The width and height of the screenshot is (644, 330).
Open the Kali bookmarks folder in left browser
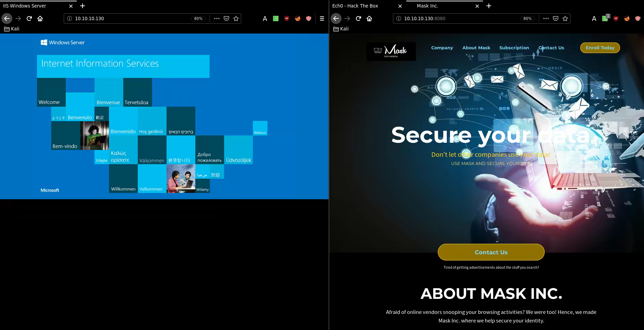point(12,29)
